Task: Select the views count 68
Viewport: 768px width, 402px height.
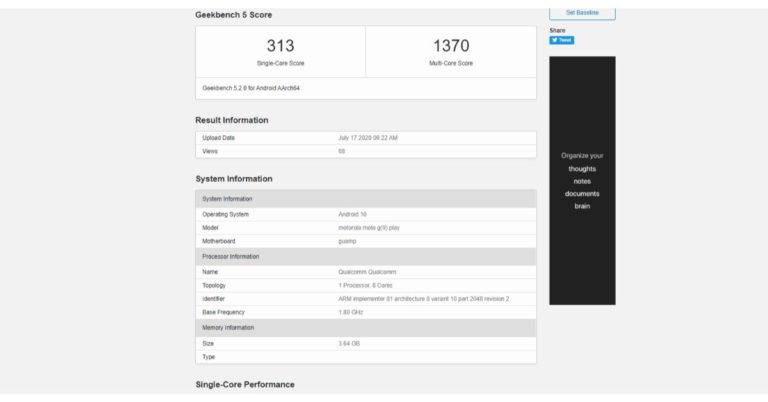Action: (x=341, y=151)
